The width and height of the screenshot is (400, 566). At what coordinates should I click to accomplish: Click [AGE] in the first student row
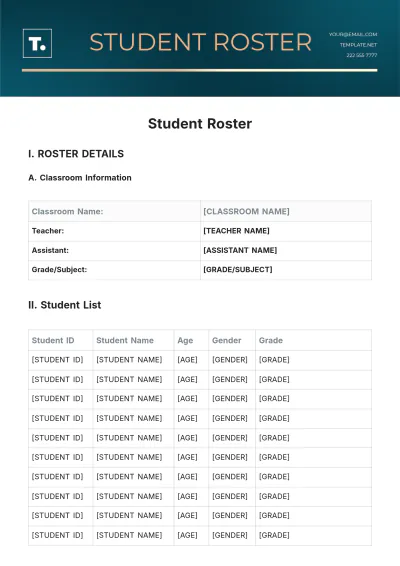tap(187, 360)
